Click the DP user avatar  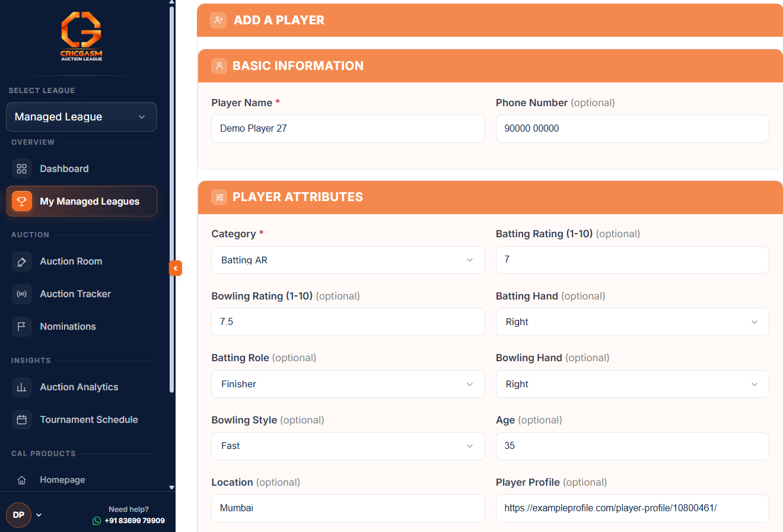click(18, 515)
